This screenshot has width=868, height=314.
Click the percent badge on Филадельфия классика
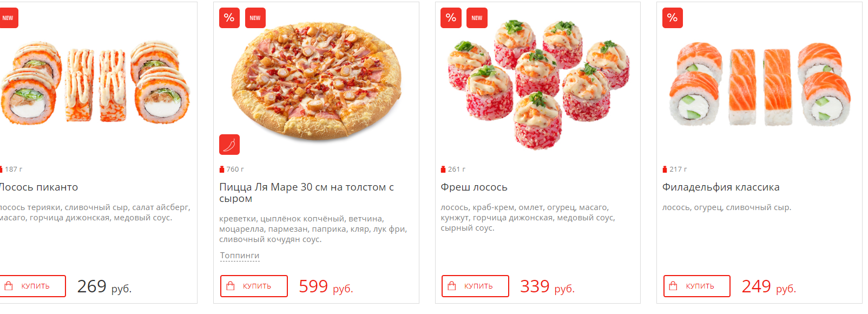tap(672, 18)
